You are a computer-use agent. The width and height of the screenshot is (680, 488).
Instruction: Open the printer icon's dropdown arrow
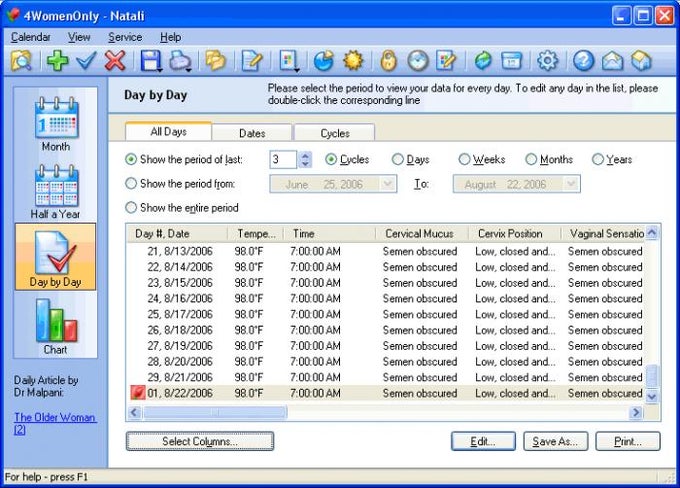click(x=189, y=69)
